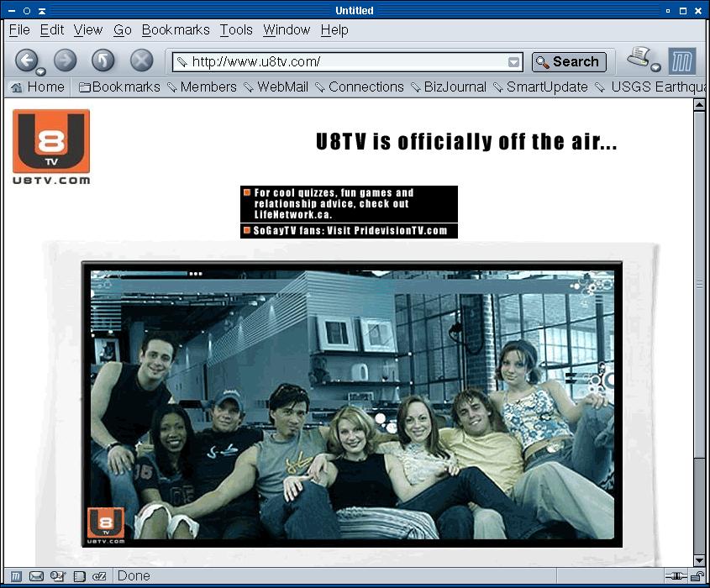Click the vertical scrollbar thumb
Image resolution: width=710 pixels, height=588 pixels.
coord(699,284)
